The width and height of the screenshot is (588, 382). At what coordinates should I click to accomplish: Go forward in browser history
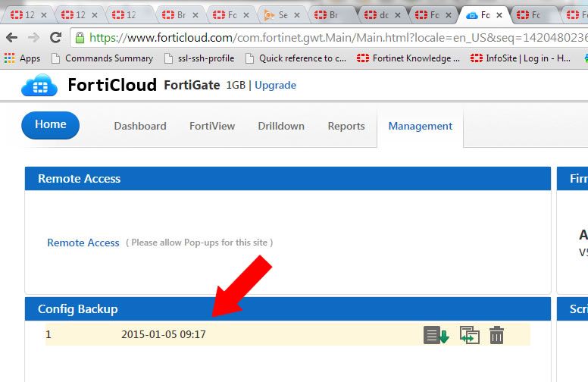coord(34,38)
